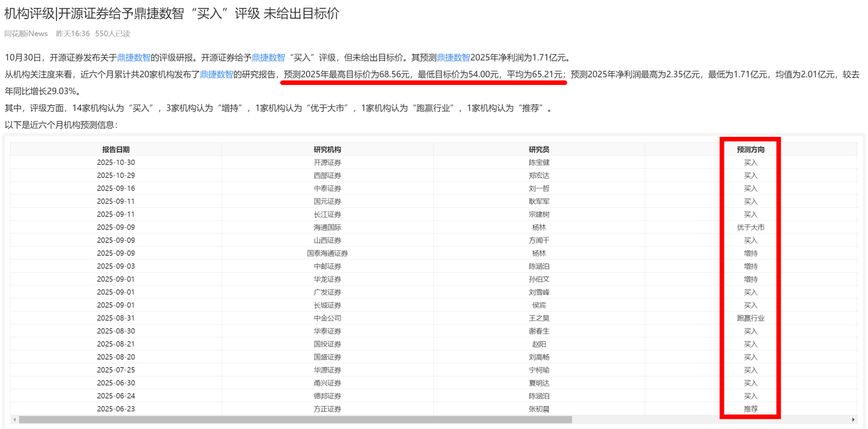
Task: Click researcher name 张初晨
Action: (x=539, y=409)
